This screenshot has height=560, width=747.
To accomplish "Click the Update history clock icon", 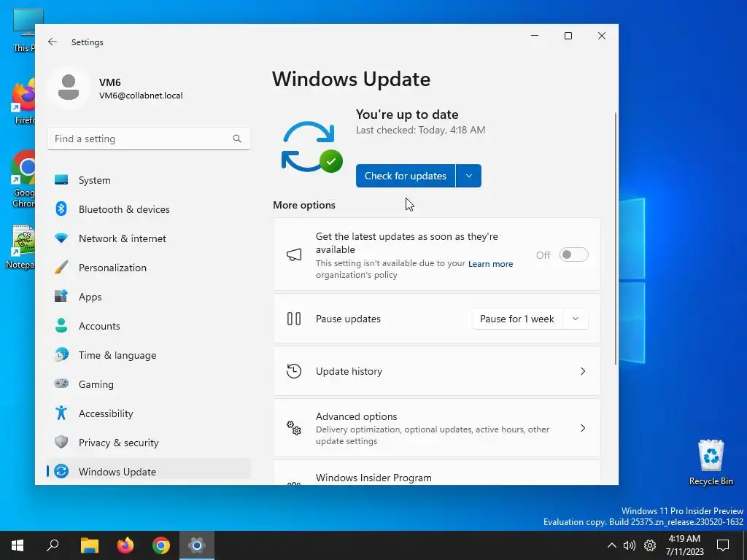I will tap(294, 371).
